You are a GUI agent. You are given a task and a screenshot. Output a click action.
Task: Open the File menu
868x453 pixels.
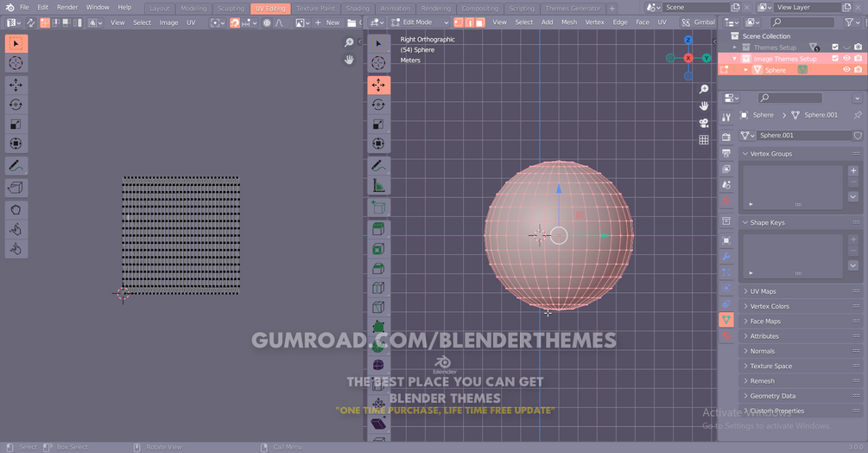(x=24, y=7)
